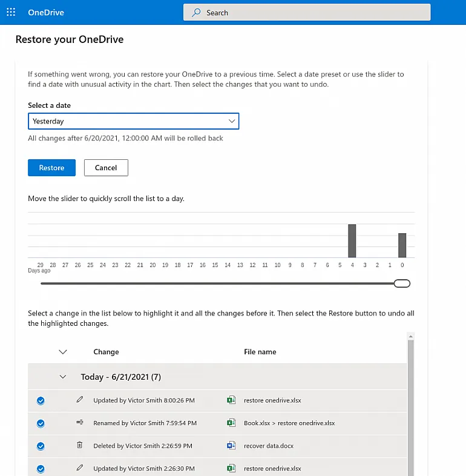The height and width of the screenshot is (476, 466).
Task: Click the blue Restore button
Action: tap(51, 168)
